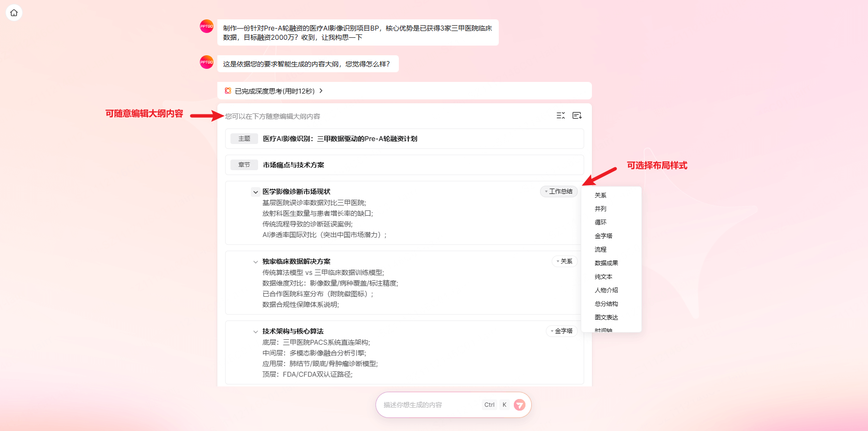This screenshot has width=868, height=431.
Task: Select 数据成果 layout from menu
Action: tap(606, 263)
